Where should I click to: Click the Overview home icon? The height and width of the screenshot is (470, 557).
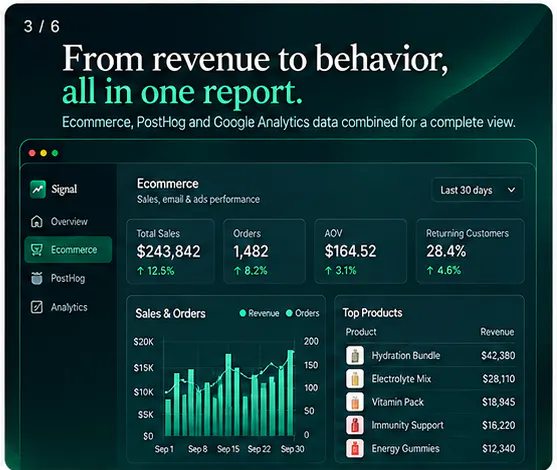(37, 221)
